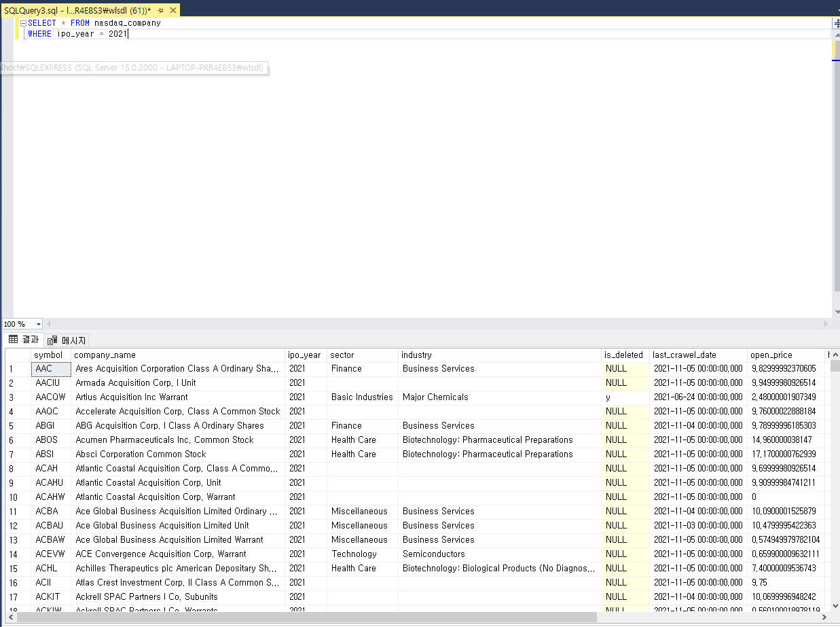Select row header number 10

click(x=18, y=497)
